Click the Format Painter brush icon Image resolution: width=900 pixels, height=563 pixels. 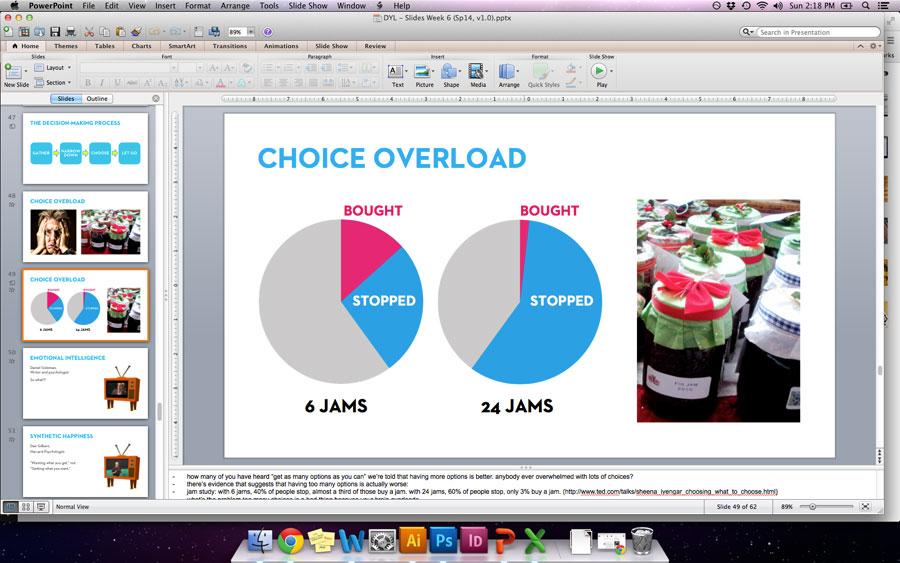click(136, 32)
